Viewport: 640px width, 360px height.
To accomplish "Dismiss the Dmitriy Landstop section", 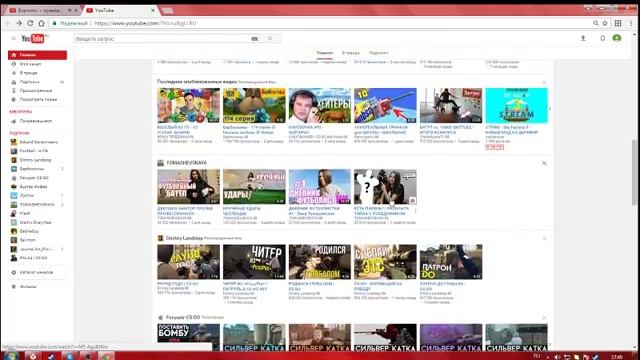I will tap(544, 238).
